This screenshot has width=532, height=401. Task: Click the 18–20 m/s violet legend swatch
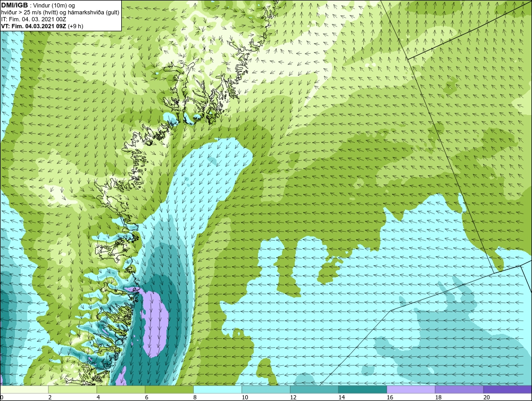(x=460, y=389)
